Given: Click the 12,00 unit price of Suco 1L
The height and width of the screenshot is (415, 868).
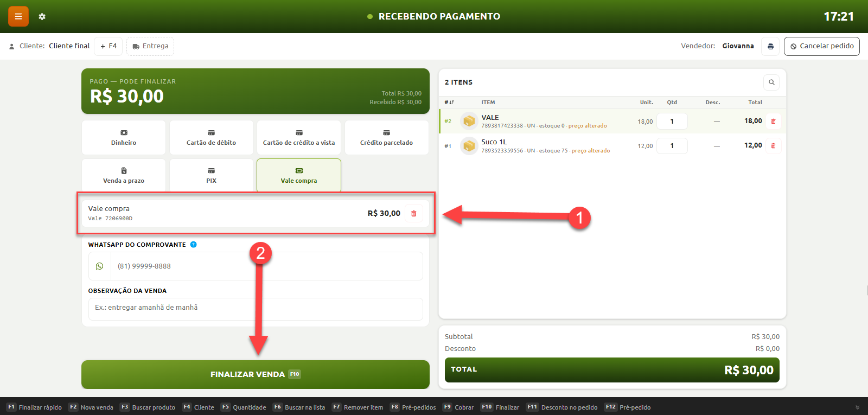Looking at the screenshot, I should (645, 146).
